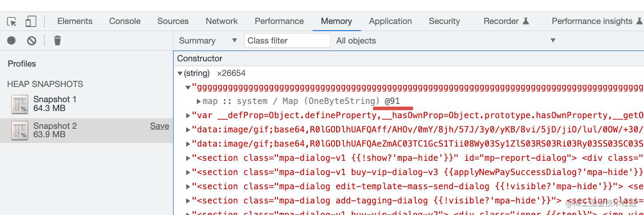Screen dimensions: 644x215
Task: Expand the map :: system / Map entry
Action: pyautogui.click(x=199, y=101)
